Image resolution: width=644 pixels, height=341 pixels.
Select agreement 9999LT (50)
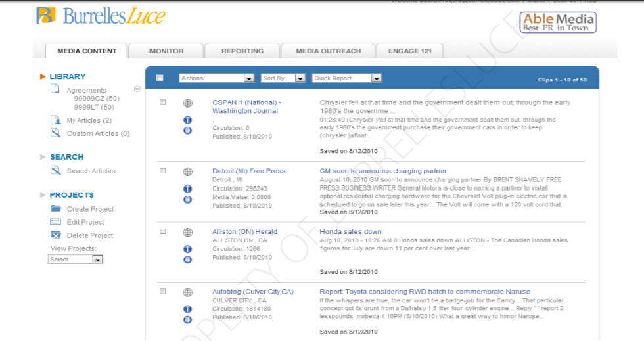pyautogui.click(x=94, y=107)
